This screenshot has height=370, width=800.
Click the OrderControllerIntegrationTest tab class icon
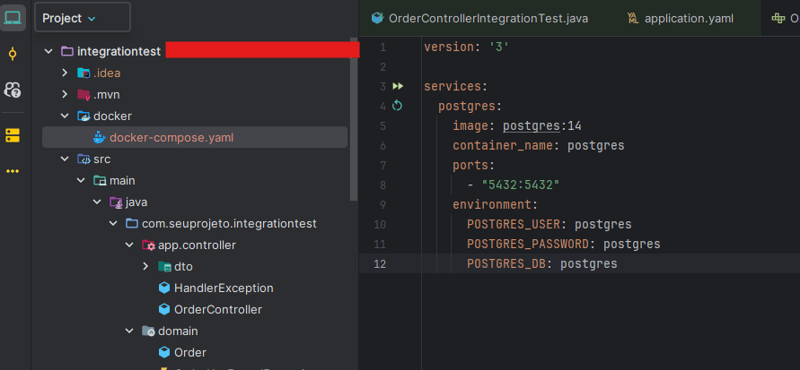[377, 18]
